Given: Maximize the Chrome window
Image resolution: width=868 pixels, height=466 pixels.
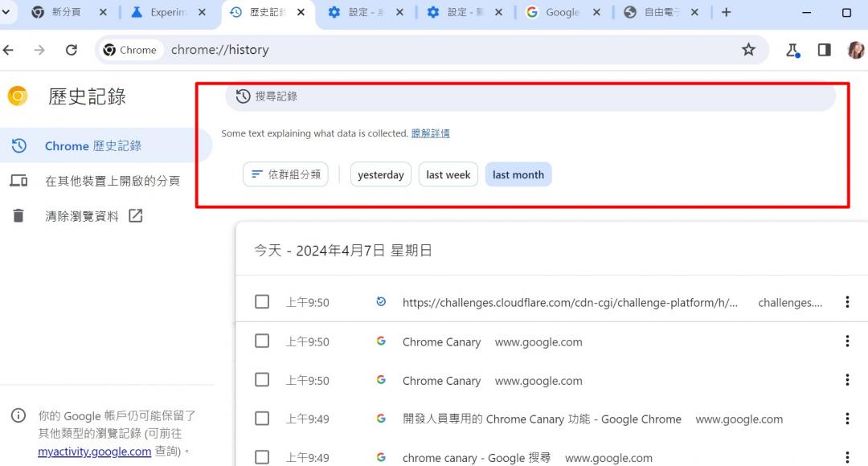Looking at the screenshot, I should click(x=846, y=12).
